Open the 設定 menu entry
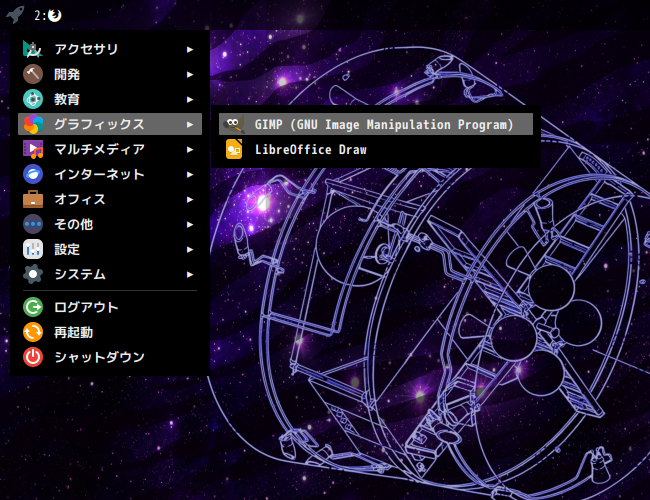 click(110, 249)
